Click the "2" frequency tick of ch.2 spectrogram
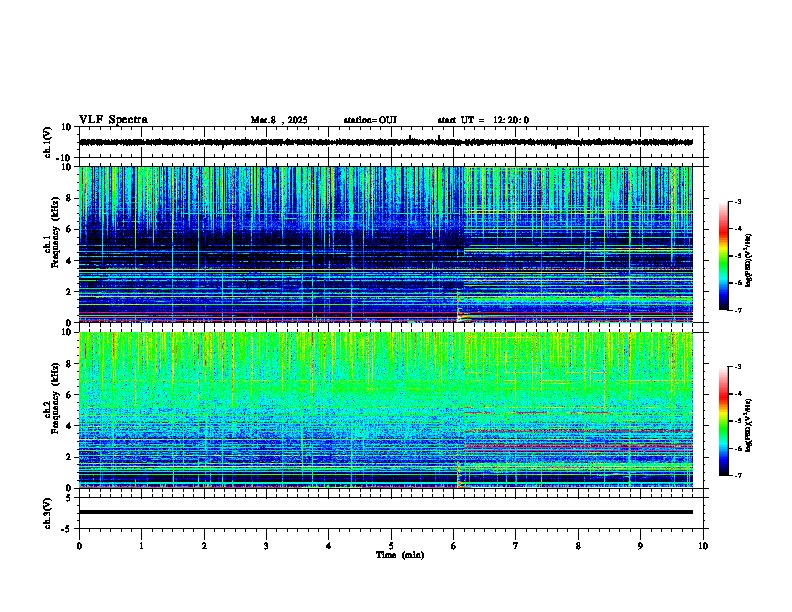The height and width of the screenshot is (612, 792). click(70, 457)
